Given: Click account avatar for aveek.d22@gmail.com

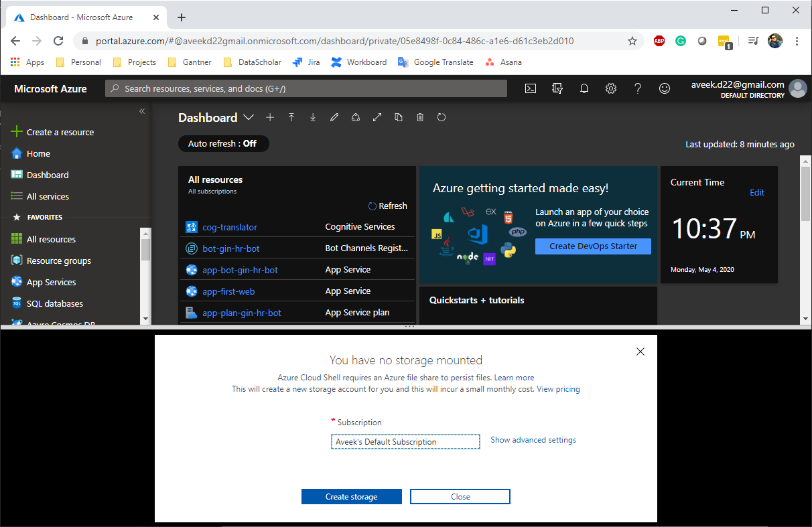Looking at the screenshot, I should [x=797, y=88].
